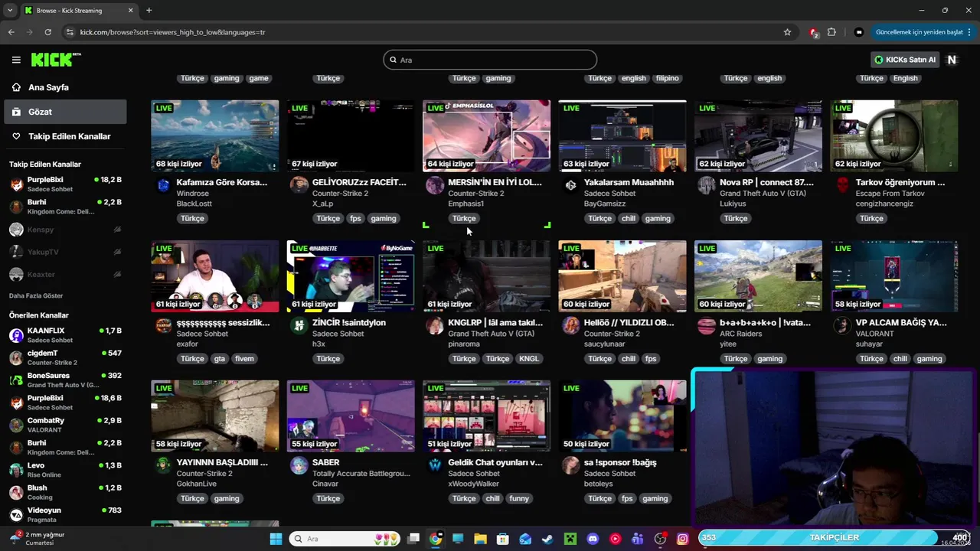This screenshot has width=980, height=551.
Task: Click the green KICK logo
Action: pyautogui.click(x=56, y=60)
